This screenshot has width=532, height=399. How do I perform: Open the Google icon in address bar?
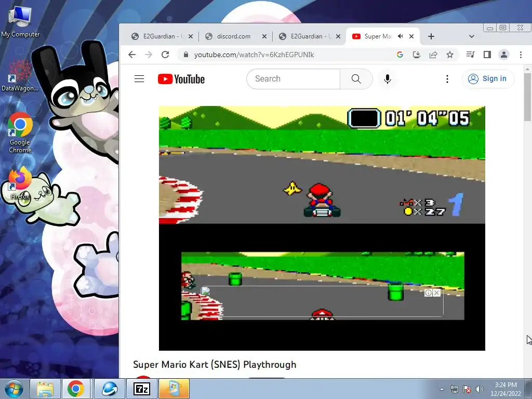(x=400, y=55)
